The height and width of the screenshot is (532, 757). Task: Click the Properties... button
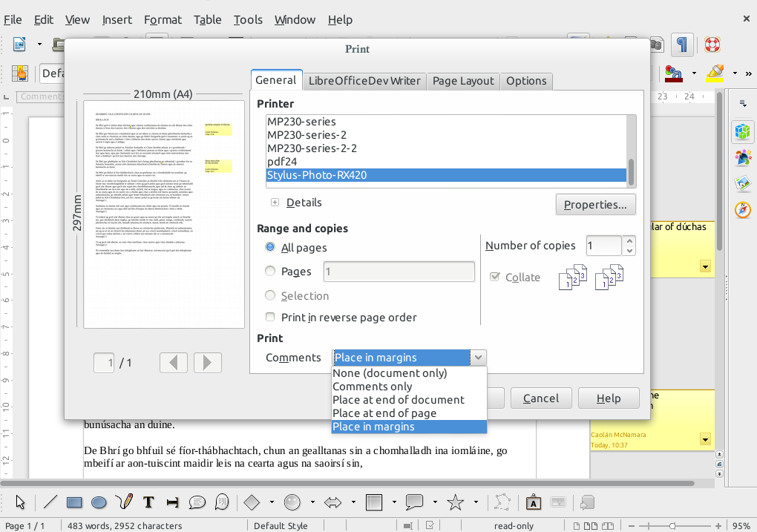tap(595, 205)
